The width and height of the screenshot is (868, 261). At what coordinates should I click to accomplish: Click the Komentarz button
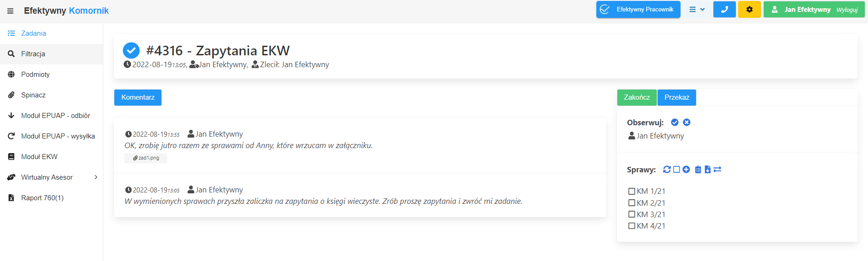(138, 97)
